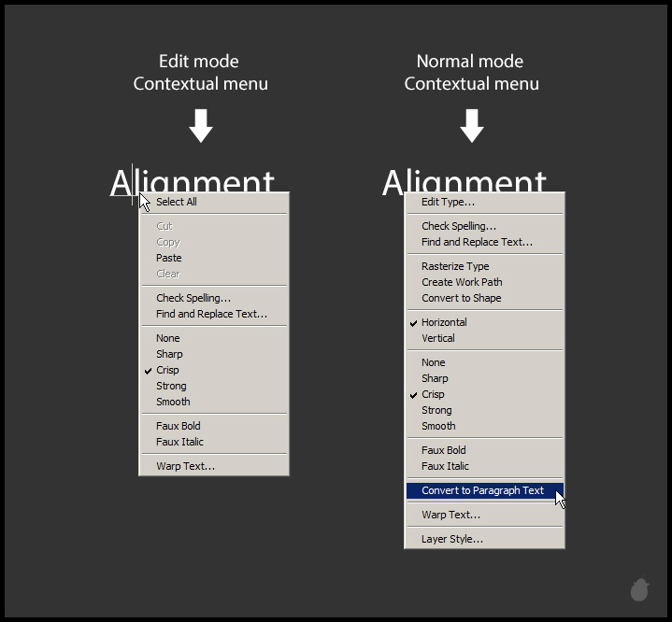Choose Convert to Paragraph Text

(x=482, y=490)
